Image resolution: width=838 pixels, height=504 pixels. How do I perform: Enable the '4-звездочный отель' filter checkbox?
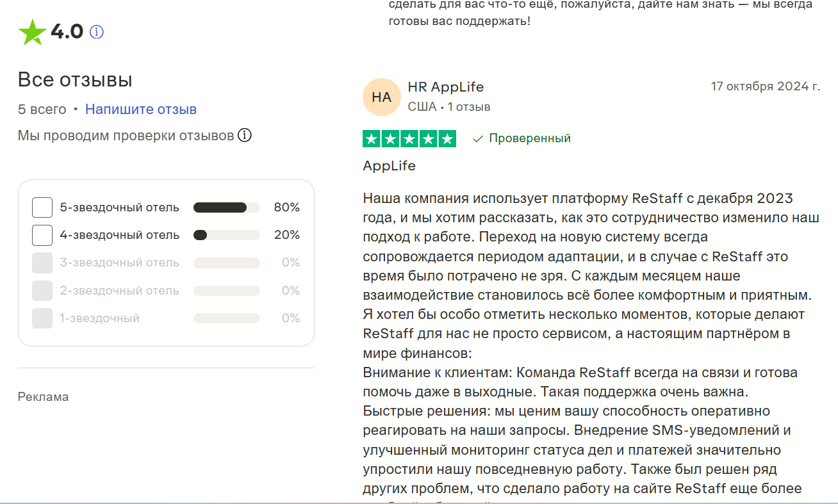(x=42, y=235)
